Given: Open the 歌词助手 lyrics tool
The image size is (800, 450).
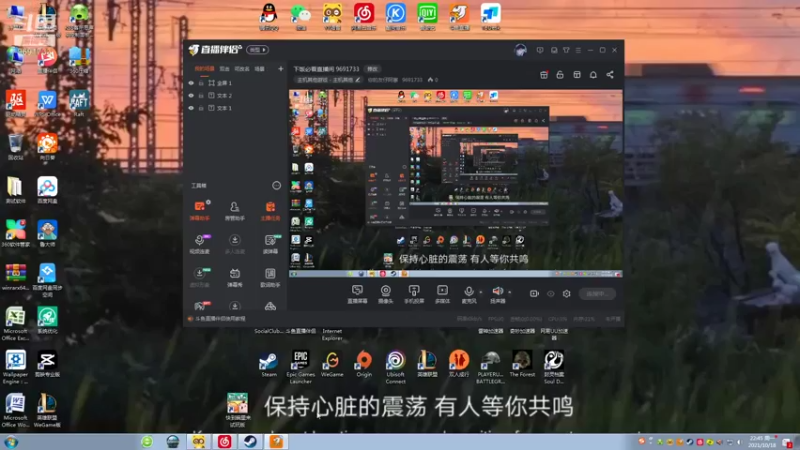Looking at the screenshot, I should (x=270, y=278).
